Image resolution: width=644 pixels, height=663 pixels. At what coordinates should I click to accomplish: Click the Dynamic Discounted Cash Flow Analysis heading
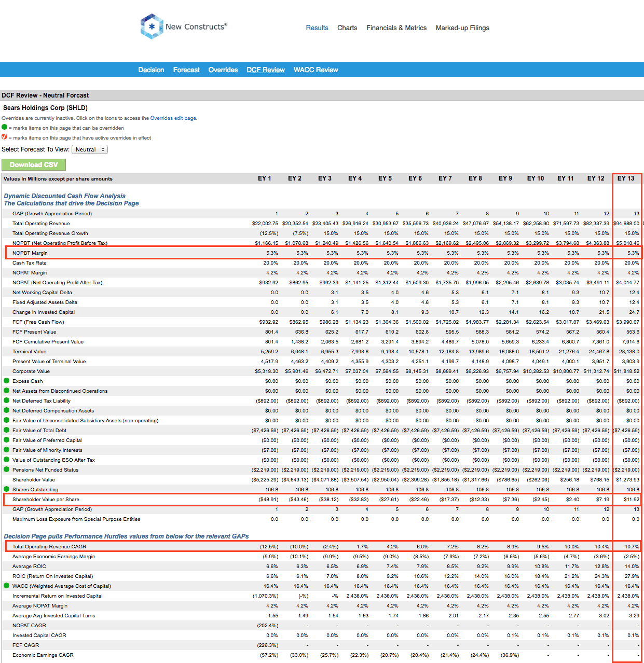pos(65,196)
